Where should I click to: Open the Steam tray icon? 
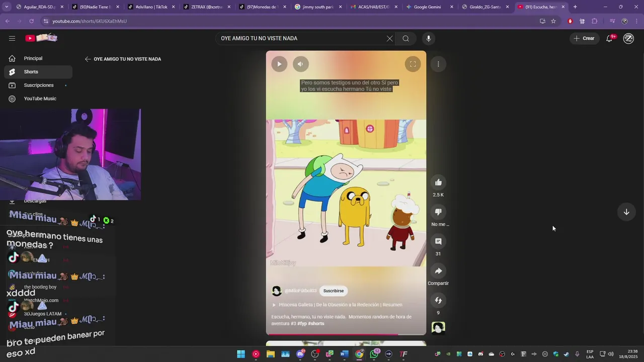(567, 354)
